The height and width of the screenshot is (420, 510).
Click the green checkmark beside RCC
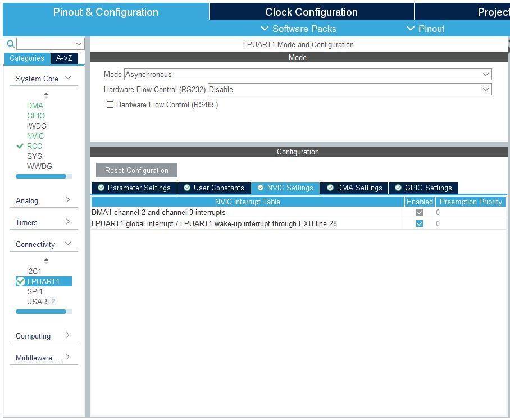[x=20, y=146]
